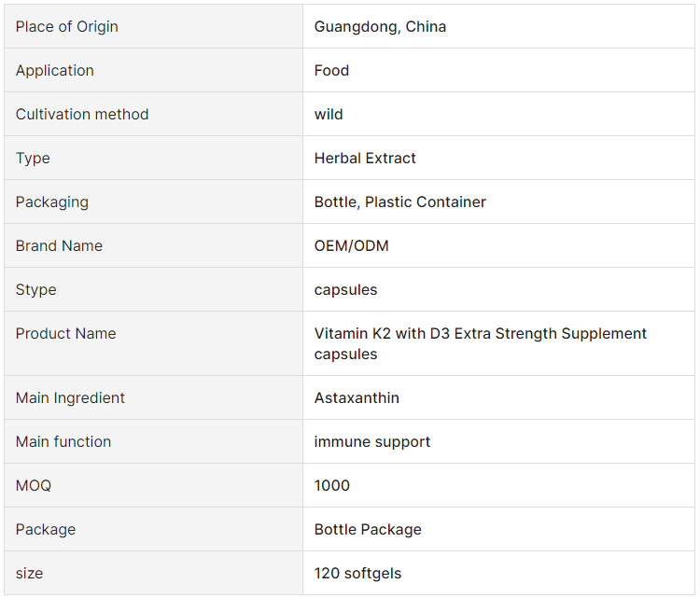Viewport: 700px width, 598px height.
Task: Click the OEM/ODM value
Action: [x=351, y=246]
